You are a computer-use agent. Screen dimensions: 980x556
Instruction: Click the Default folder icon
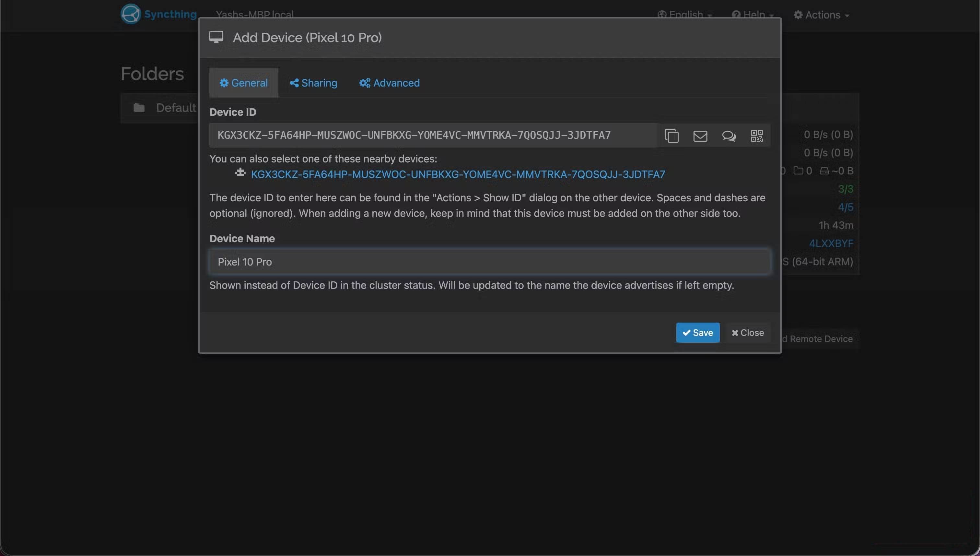[x=139, y=108]
